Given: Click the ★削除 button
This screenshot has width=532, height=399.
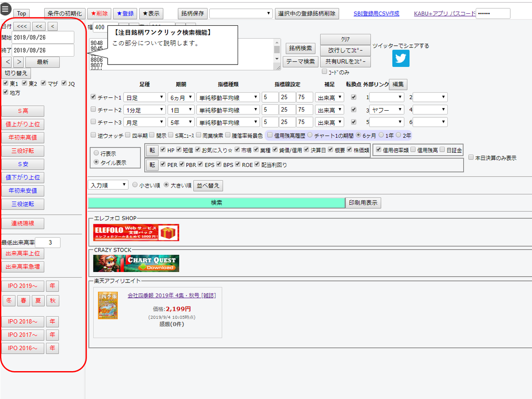Looking at the screenshot, I should pos(99,14).
